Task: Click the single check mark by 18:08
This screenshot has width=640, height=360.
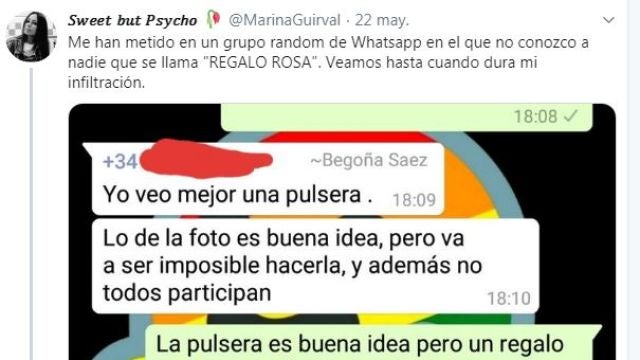Action: [x=571, y=116]
